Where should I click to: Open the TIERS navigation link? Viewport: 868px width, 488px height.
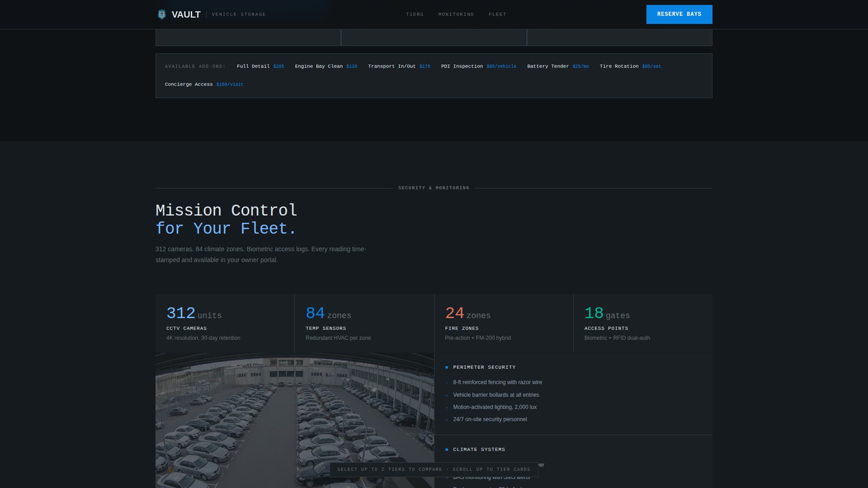pos(415,14)
